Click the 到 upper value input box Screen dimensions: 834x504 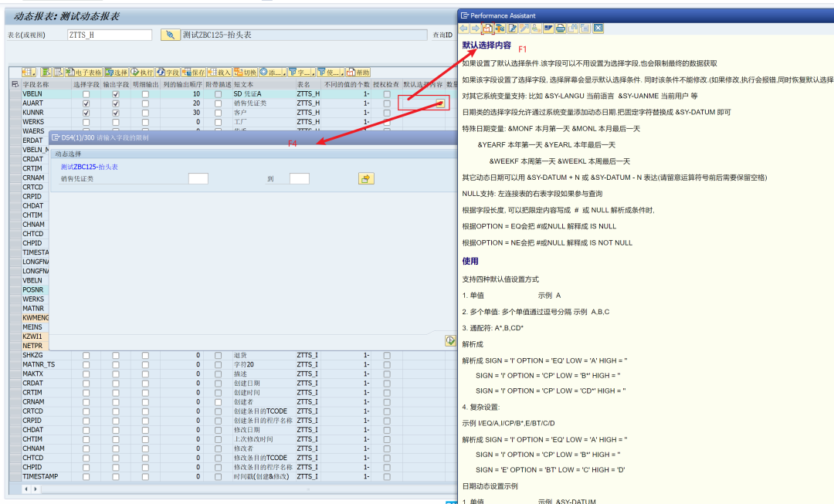[299, 178]
